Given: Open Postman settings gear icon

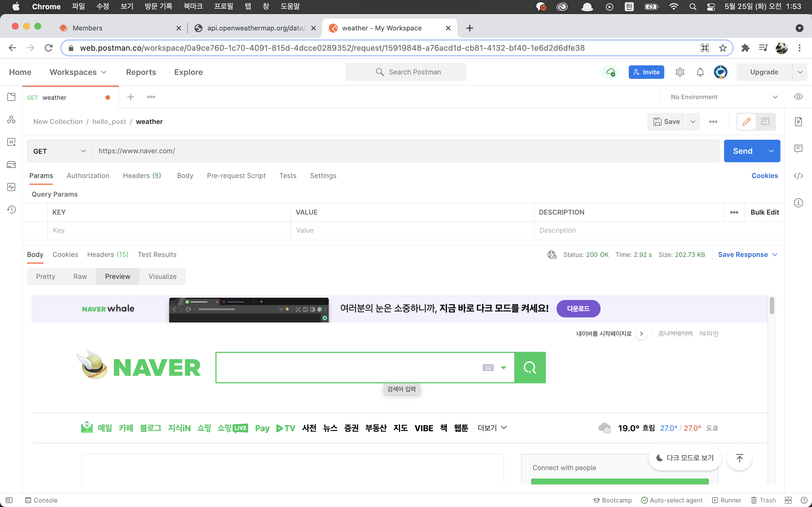Looking at the screenshot, I should 680,72.
